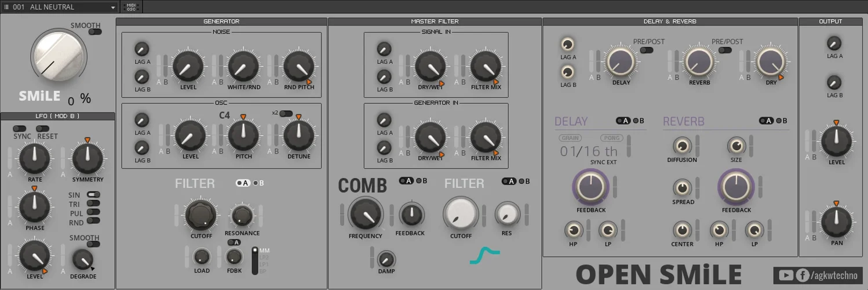This screenshot has height=290, width=868.
Task: Click the teal filter curve shape icon
Action: coord(484,255)
